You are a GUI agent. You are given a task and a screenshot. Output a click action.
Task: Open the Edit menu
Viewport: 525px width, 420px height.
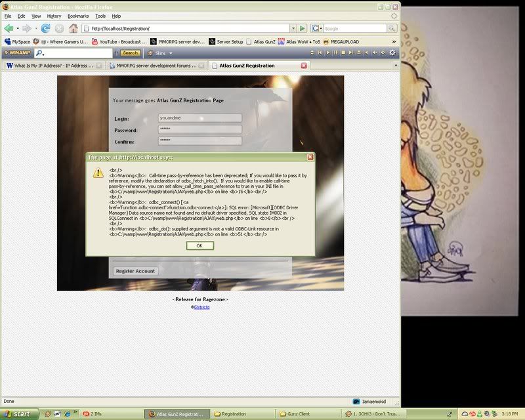click(x=21, y=16)
